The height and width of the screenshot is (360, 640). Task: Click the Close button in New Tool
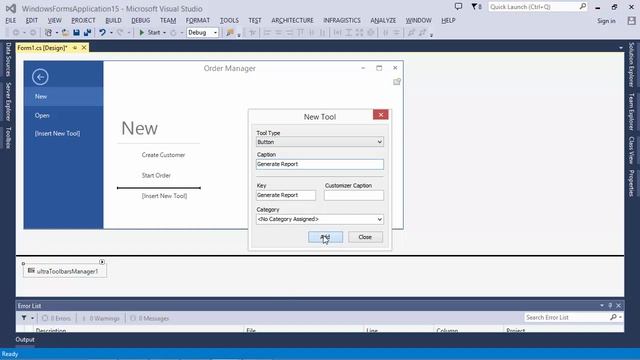(x=365, y=237)
